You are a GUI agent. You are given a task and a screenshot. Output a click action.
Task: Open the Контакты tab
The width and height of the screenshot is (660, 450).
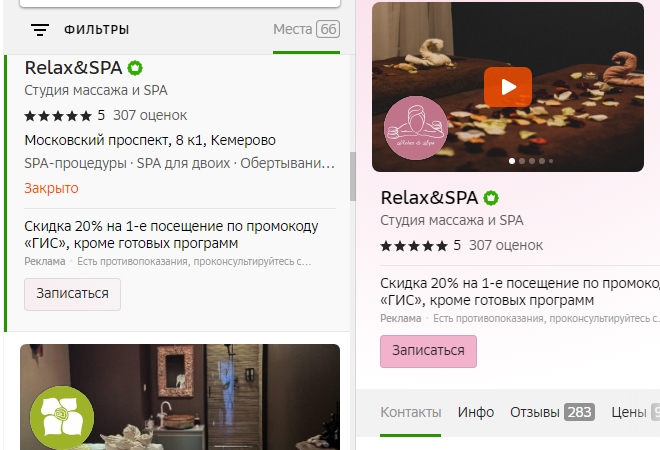click(x=410, y=412)
